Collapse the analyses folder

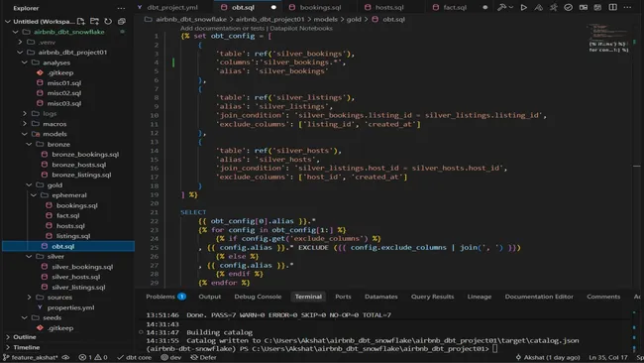(x=25, y=62)
